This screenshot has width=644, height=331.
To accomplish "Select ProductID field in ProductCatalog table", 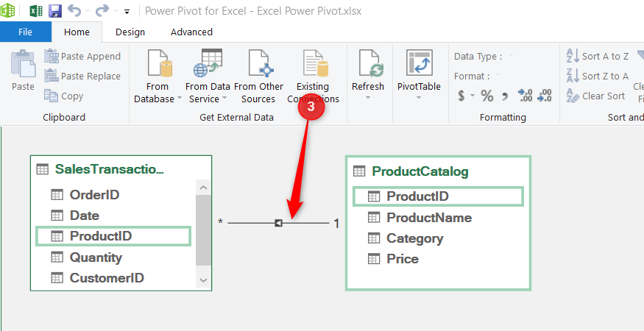I will pos(438,196).
